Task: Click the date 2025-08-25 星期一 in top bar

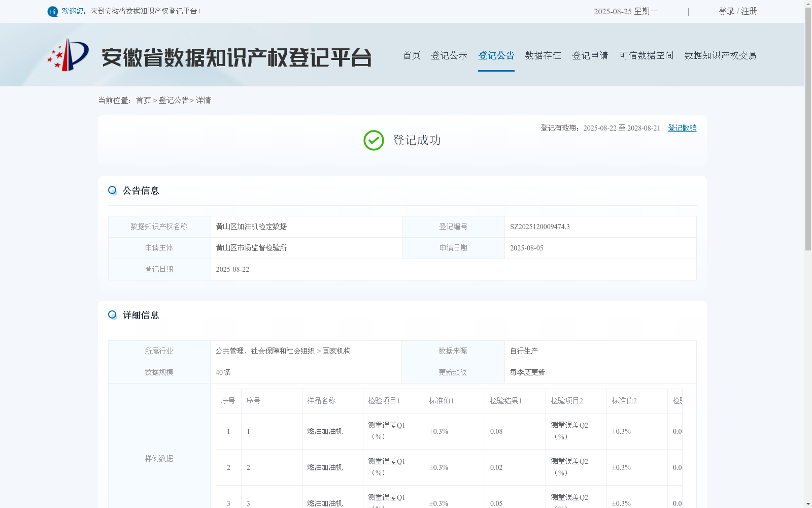Action: [x=626, y=11]
